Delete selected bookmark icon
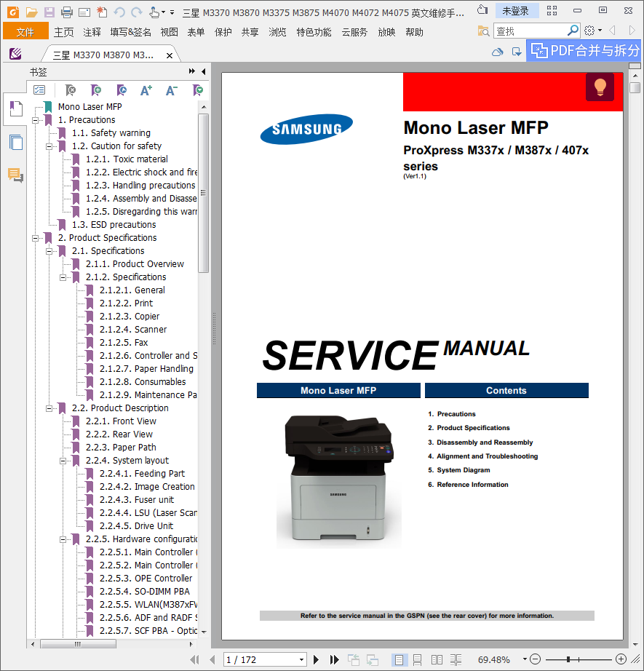Screen dimensions: 644x671 pyautogui.click(x=70, y=90)
